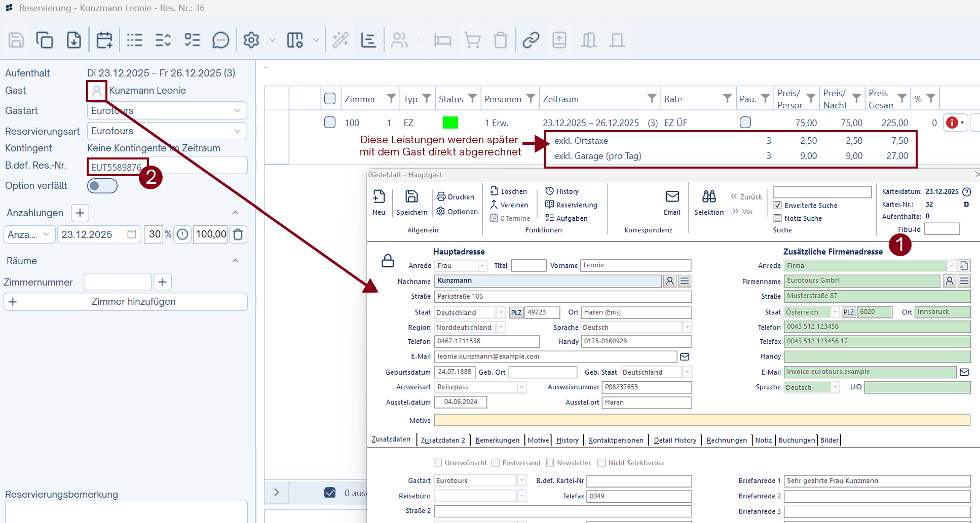Viewport: 980px width, 523px height.
Task: Open the Rechnungen tab
Action: [x=726, y=440]
